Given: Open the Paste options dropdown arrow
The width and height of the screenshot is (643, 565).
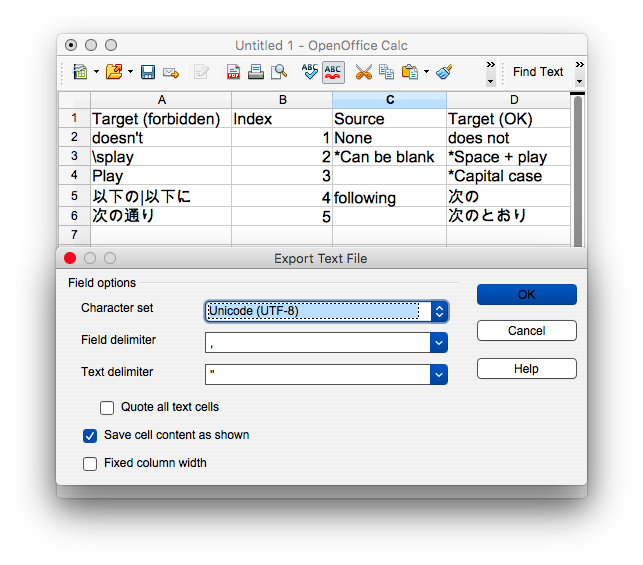Looking at the screenshot, I should pyautogui.click(x=426, y=72).
